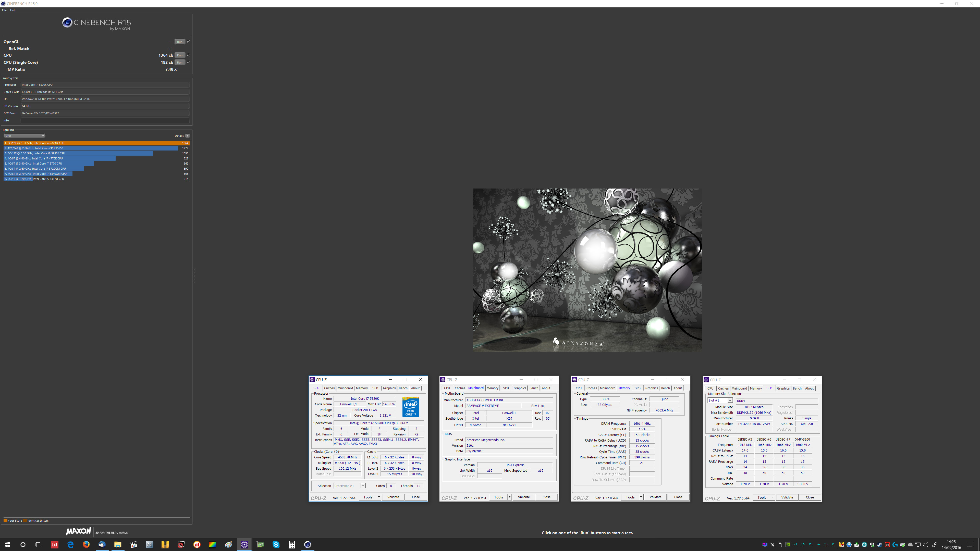The height and width of the screenshot is (551, 980).
Task: Select top ranking row i7-5820K scoring 1364
Action: [x=96, y=143]
